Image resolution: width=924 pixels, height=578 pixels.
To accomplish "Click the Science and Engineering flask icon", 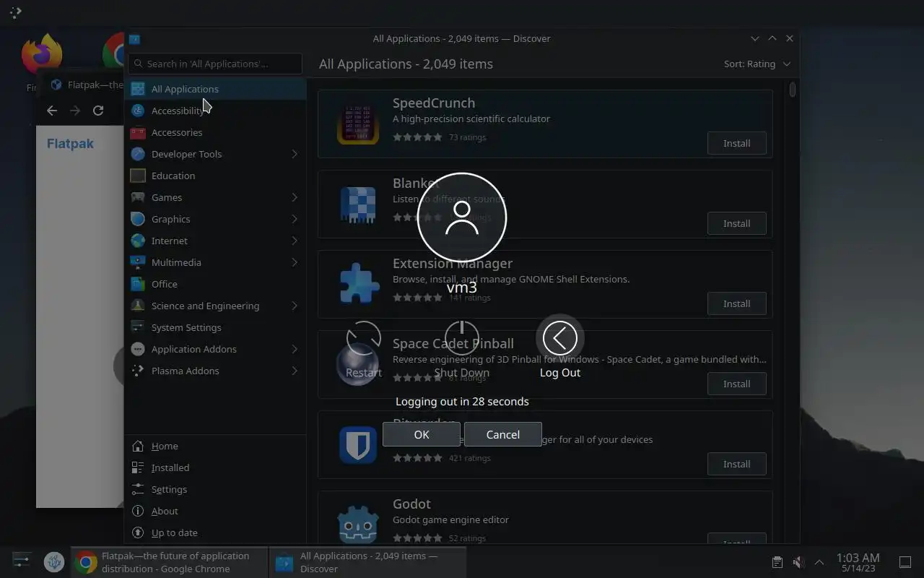I will point(138,306).
